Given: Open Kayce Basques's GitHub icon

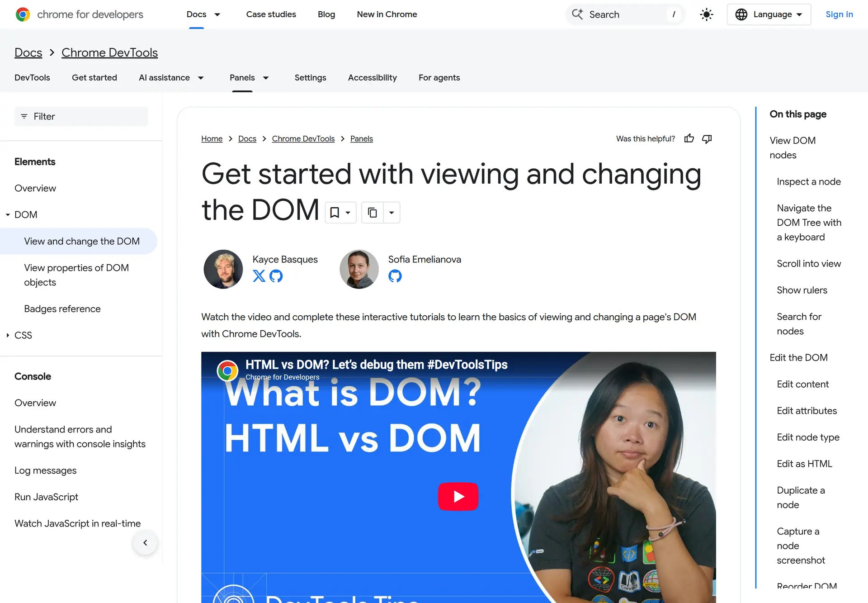Looking at the screenshot, I should [x=276, y=276].
